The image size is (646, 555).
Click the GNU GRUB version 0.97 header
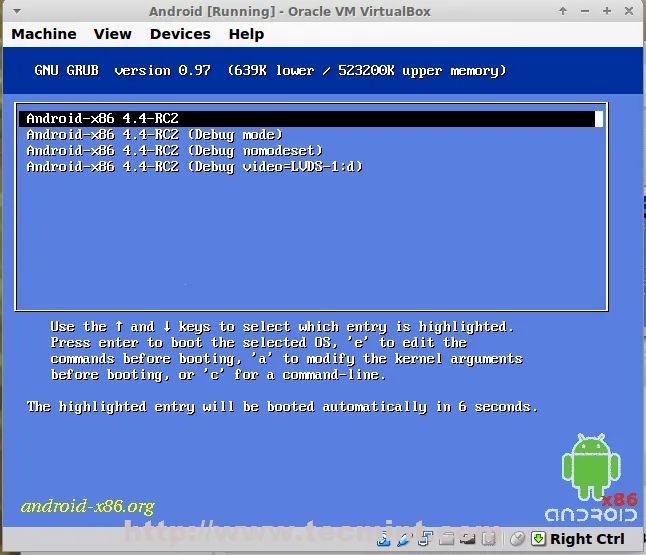pos(270,70)
